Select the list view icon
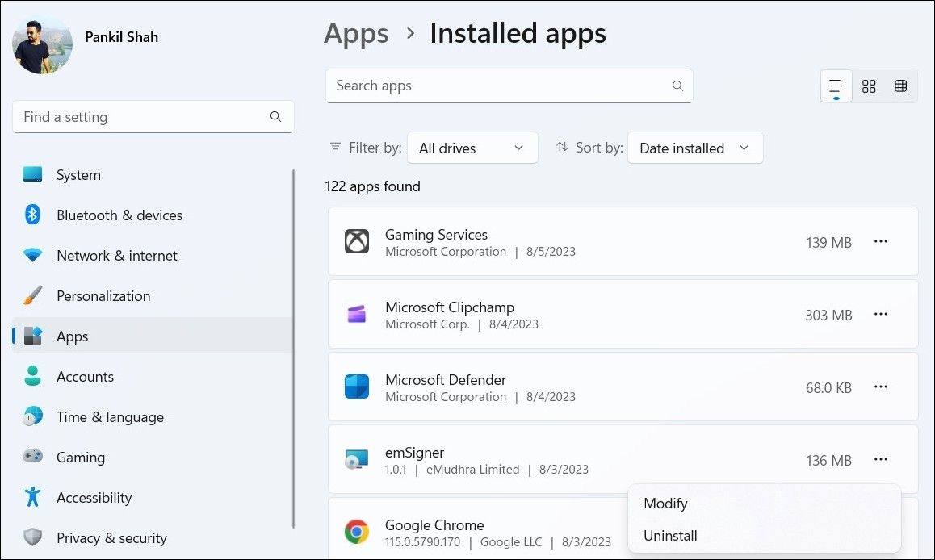935x560 pixels. 836,86
